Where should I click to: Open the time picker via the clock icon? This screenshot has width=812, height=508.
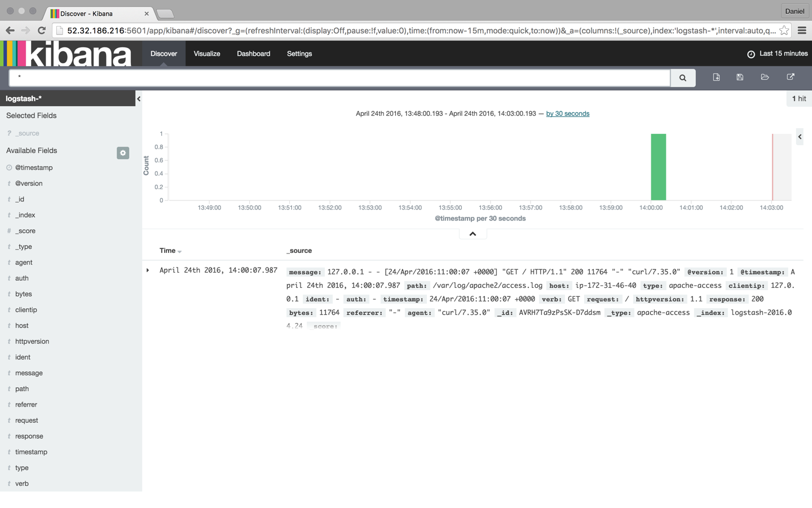750,54
